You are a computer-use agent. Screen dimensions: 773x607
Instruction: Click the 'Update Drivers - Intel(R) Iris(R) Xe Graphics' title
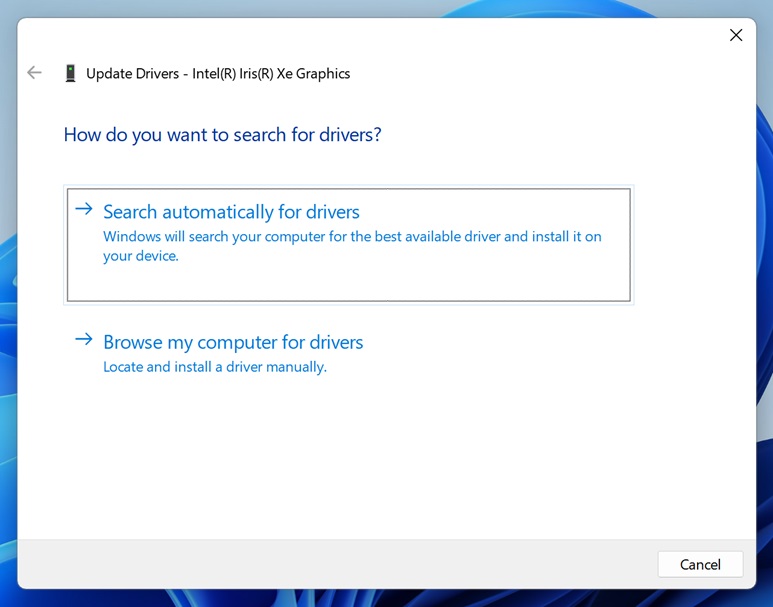click(218, 73)
